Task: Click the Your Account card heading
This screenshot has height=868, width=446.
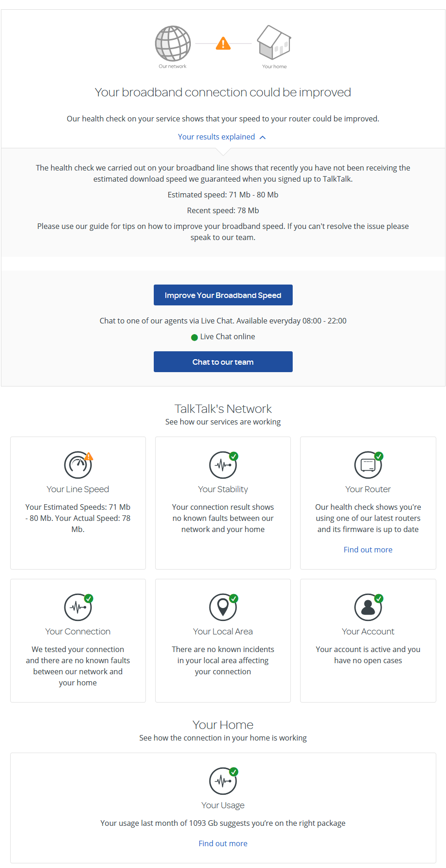Action: (x=368, y=632)
